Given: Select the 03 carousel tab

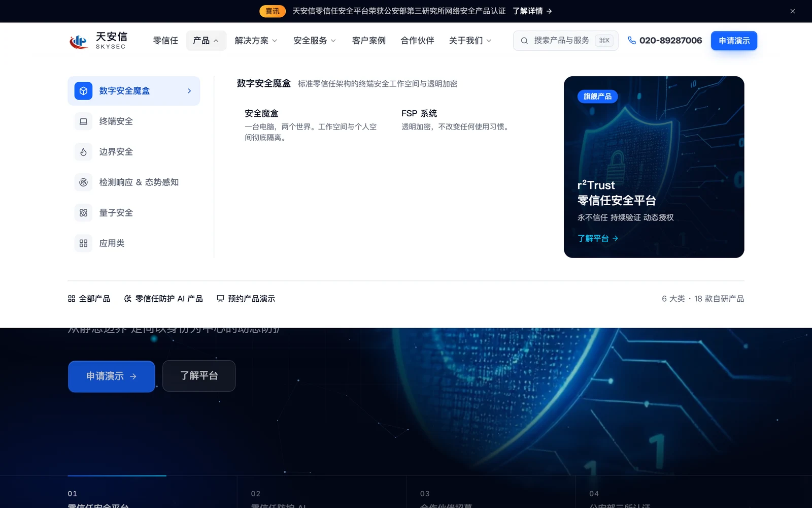Looking at the screenshot, I should click(x=491, y=492).
